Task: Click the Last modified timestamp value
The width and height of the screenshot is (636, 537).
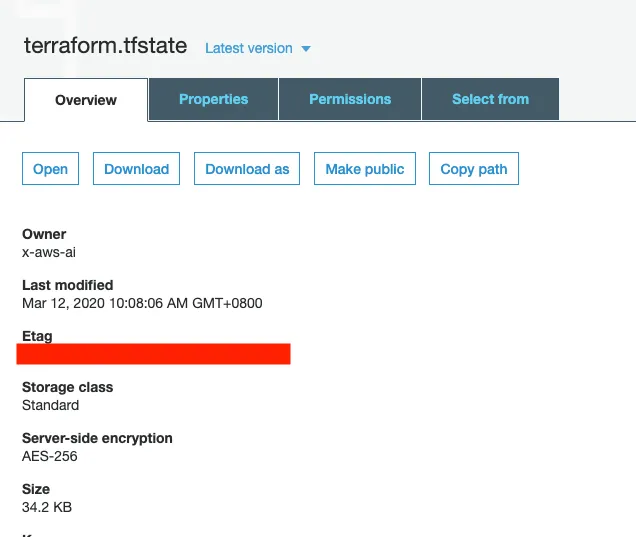Action: [x=142, y=303]
